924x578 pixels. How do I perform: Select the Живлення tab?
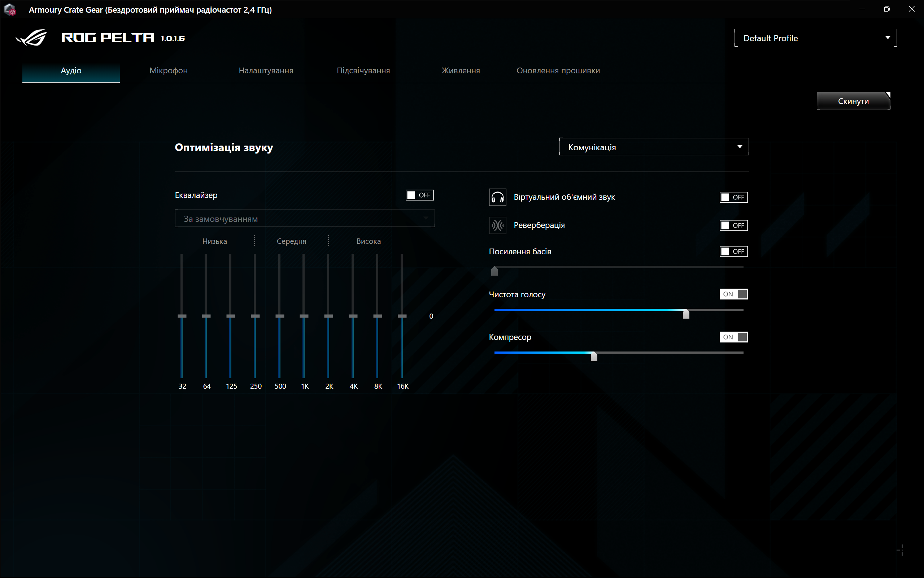pyautogui.click(x=461, y=71)
